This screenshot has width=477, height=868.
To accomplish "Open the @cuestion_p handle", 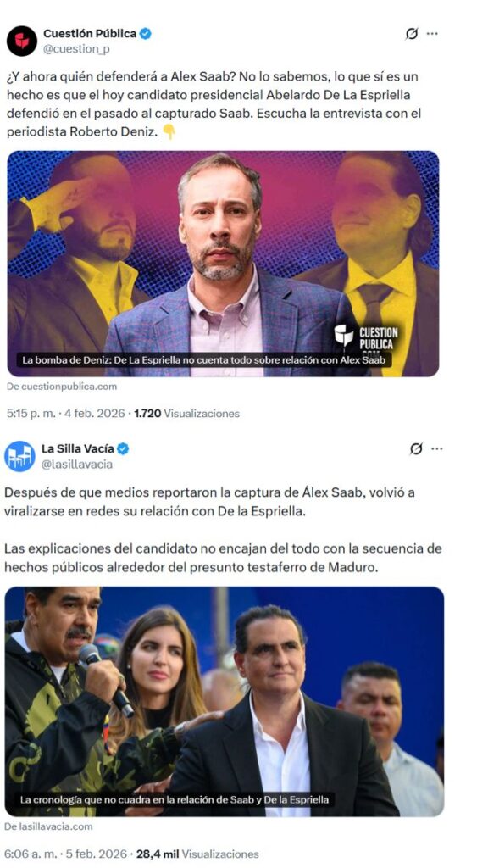I will click(x=76, y=49).
